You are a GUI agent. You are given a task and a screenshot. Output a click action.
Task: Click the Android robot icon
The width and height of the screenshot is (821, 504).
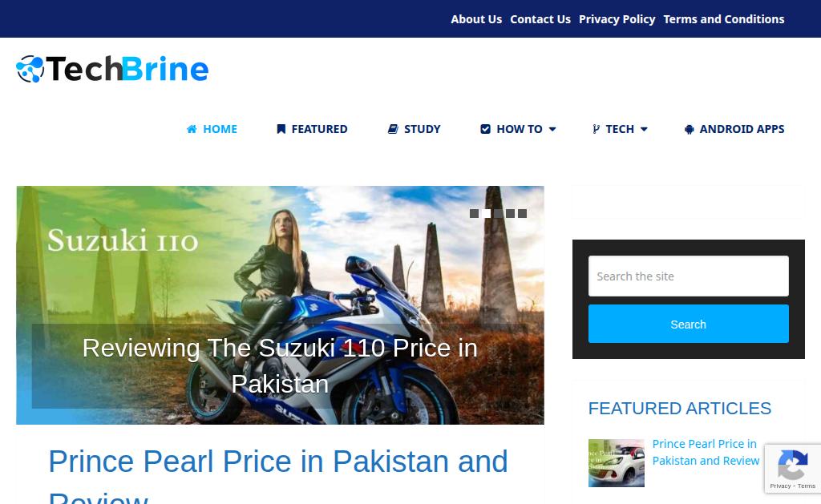[689, 129]
